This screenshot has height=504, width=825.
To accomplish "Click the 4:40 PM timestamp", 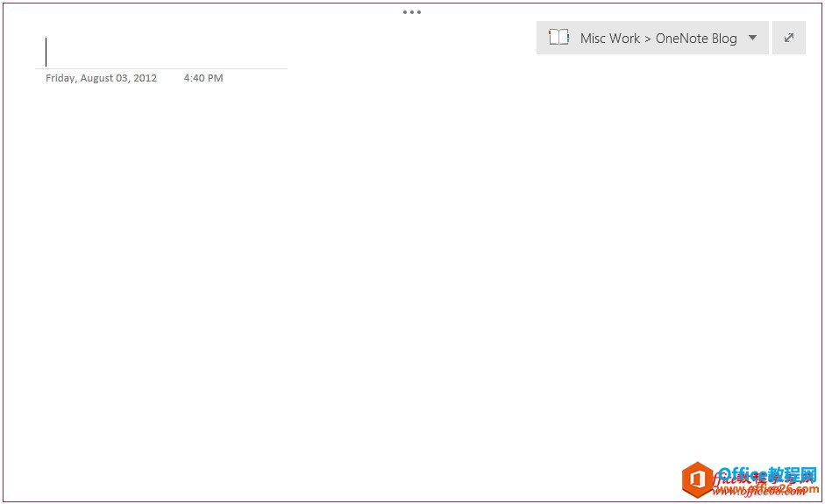I will 203,78.
